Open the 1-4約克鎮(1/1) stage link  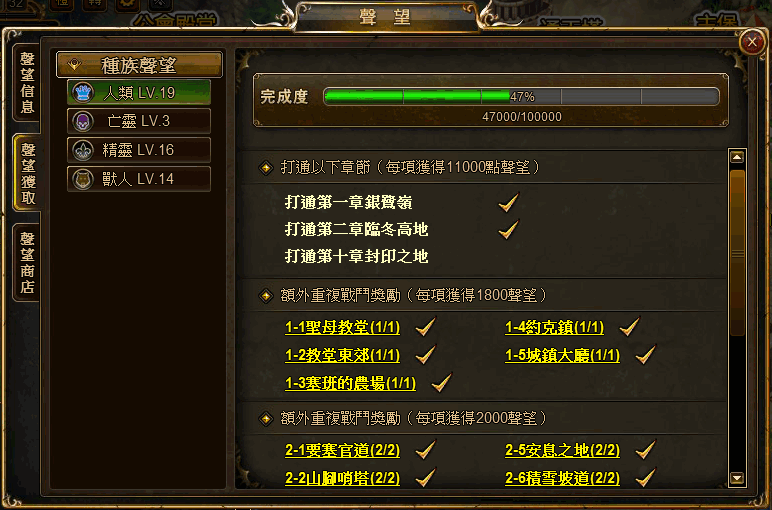click(x=554, y=327)
